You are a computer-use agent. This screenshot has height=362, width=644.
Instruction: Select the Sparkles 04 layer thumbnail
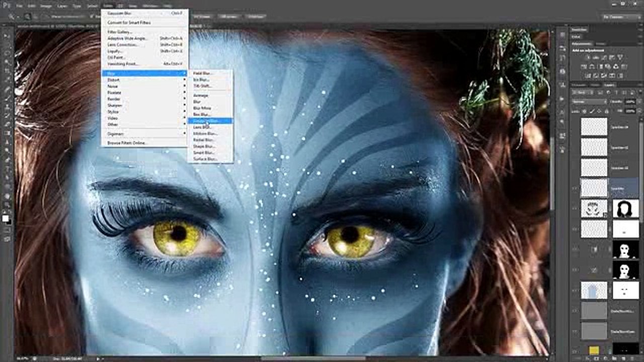(x=594, y=127)
